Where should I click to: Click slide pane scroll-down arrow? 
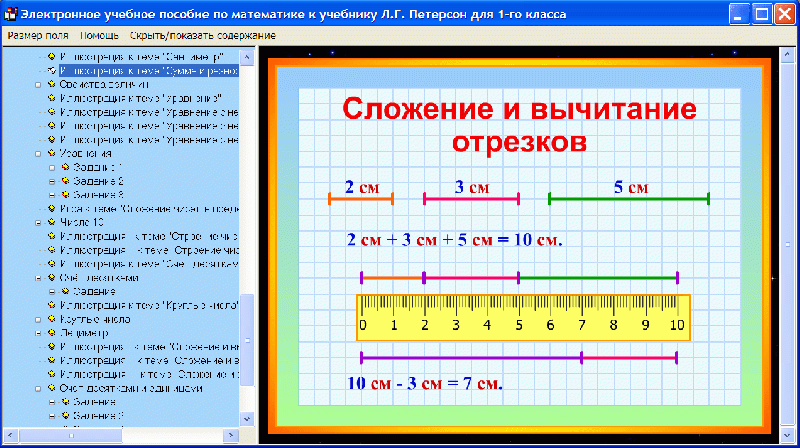tap(787, 435)
